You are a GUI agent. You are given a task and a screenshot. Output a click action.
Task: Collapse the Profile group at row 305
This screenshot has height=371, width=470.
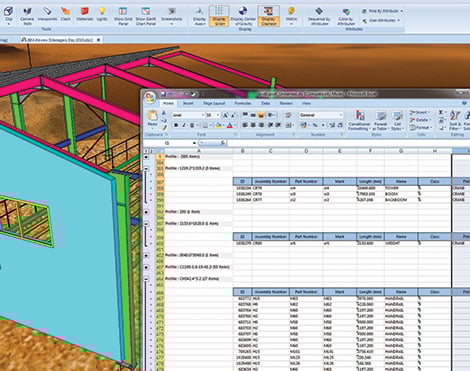point(146,169)
